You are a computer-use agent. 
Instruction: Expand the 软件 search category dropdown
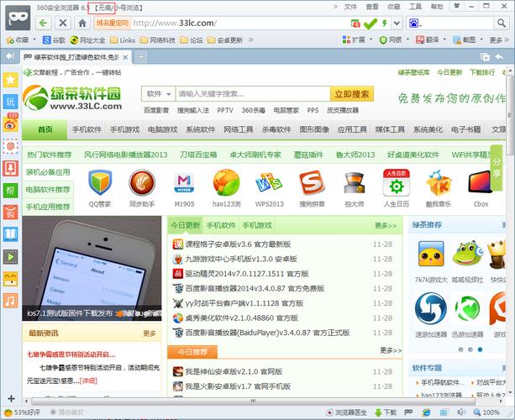157,94
